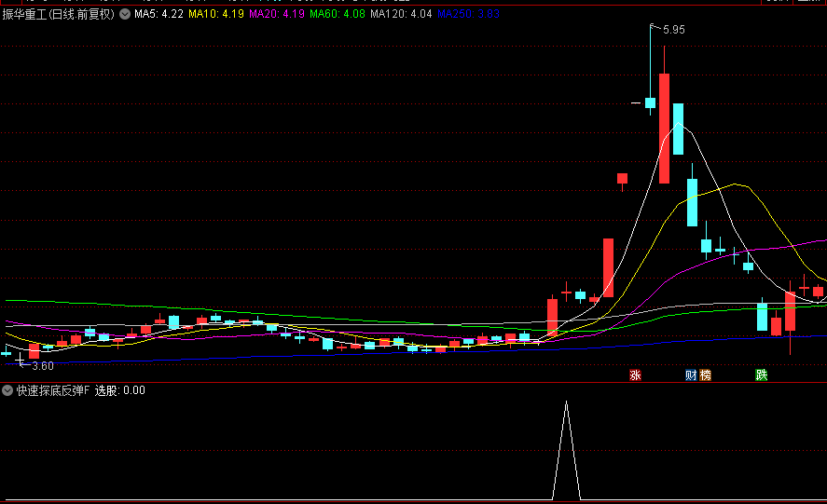This screenshot has height=504, width=827.
Task: Select the yellow MA10: 4.19 label
Action: 216,14
